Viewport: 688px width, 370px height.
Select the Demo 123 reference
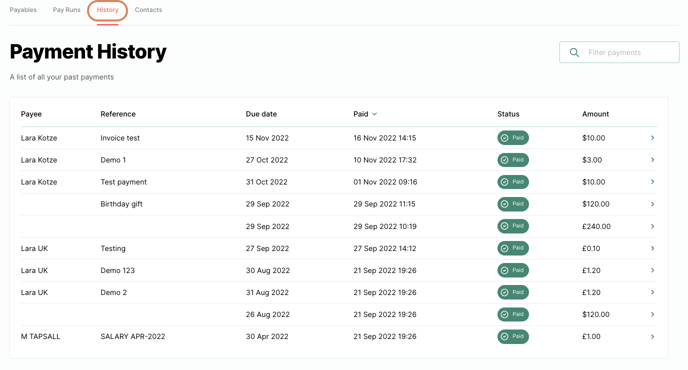[118, 270]
